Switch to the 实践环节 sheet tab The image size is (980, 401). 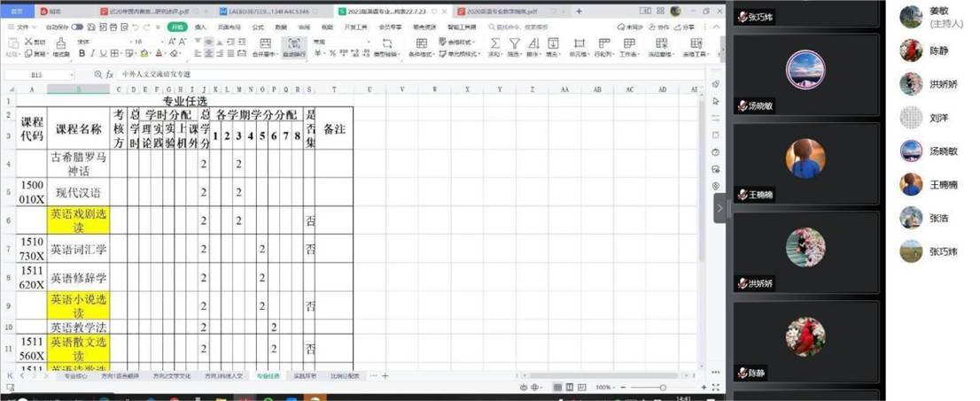(x=304, y=376)
